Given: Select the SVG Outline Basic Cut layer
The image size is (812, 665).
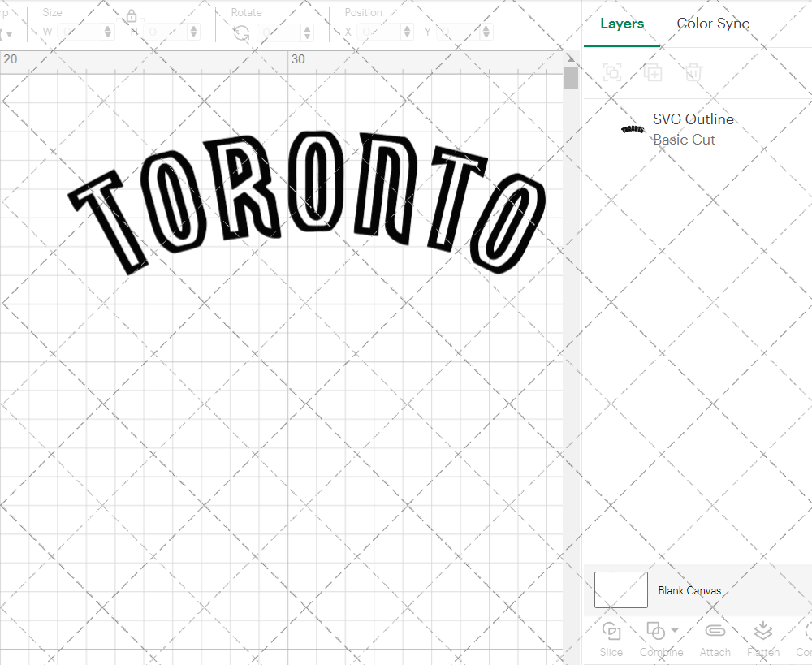Looking at the screenshot, I should pos(693,129).
